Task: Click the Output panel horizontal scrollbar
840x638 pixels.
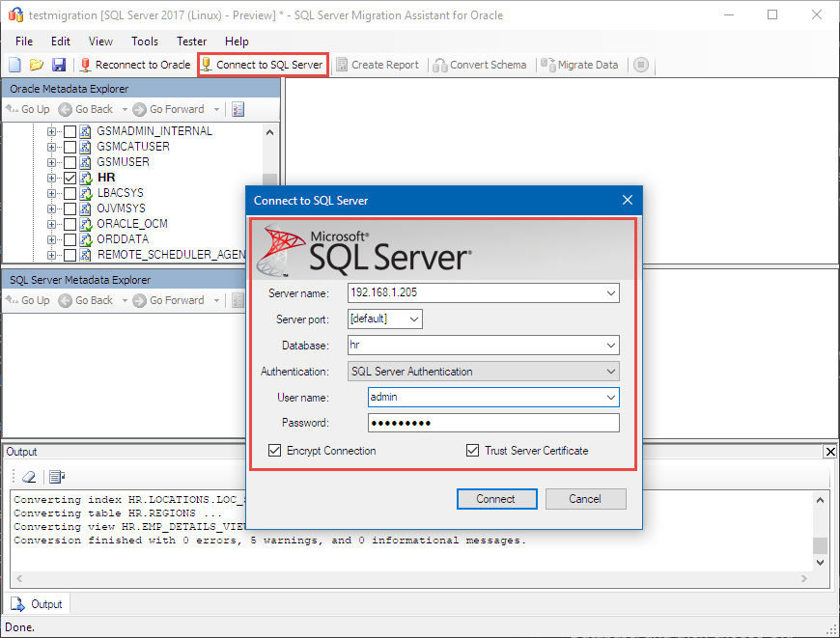Action: point(415,575)
